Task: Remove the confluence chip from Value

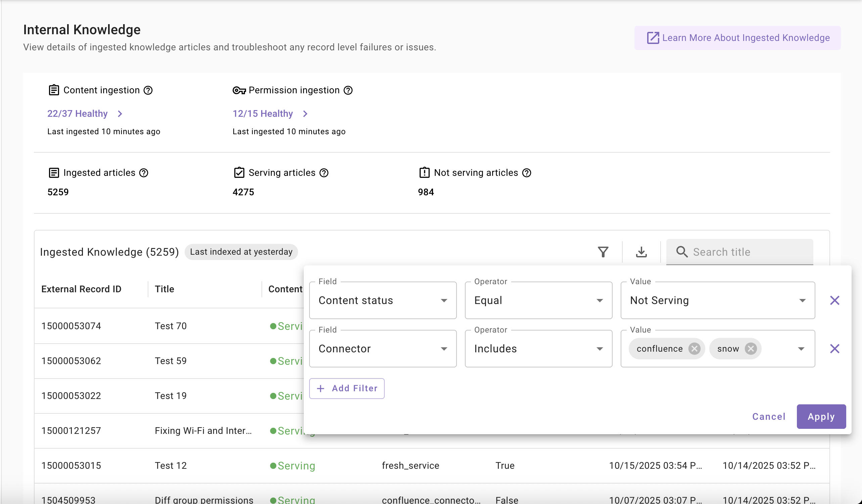Action: (x=694, y=349)
